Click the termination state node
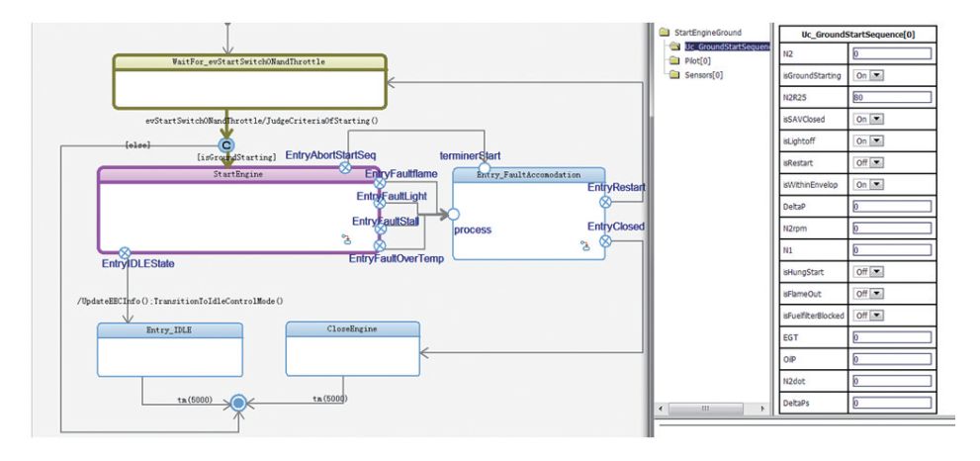The image size is (980, 461). (x=237, y=403)
